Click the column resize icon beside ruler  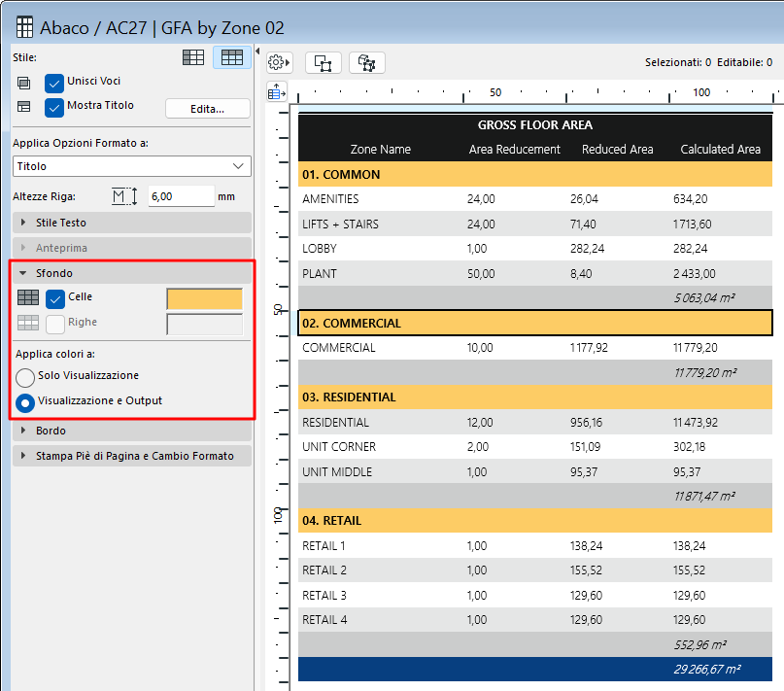277,91
